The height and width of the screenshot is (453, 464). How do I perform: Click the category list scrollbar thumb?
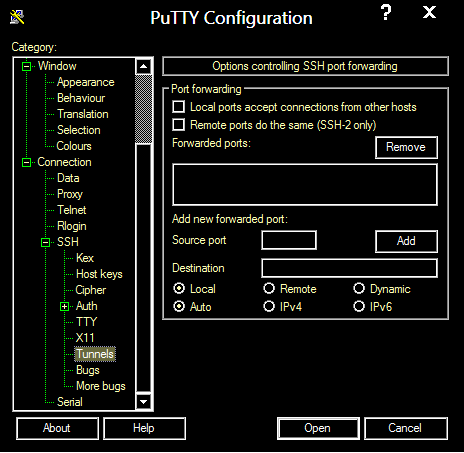coord(144,109)
